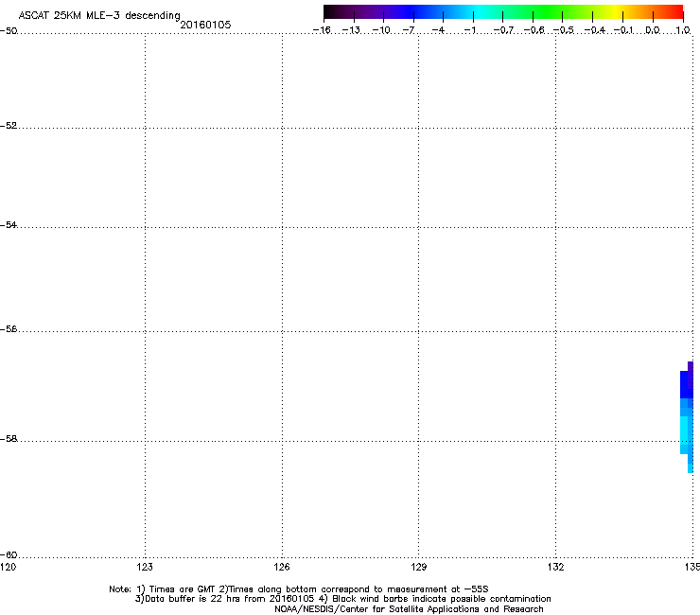
Task: Select the date 20160105 beside the title
Action: pos(205,25)
